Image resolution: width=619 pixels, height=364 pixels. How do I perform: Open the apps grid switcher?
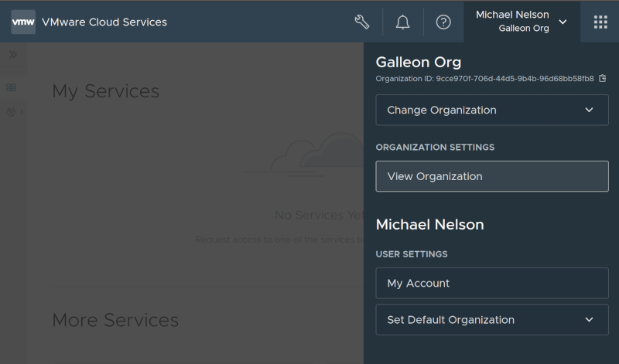point(600,22)
